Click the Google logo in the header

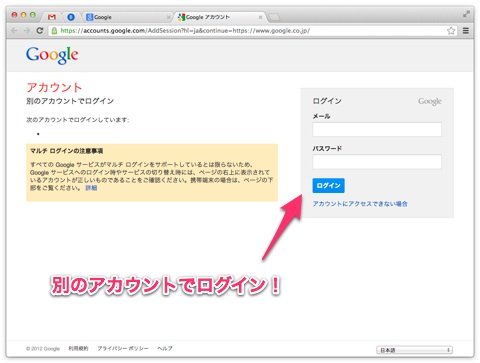(52, 55)
